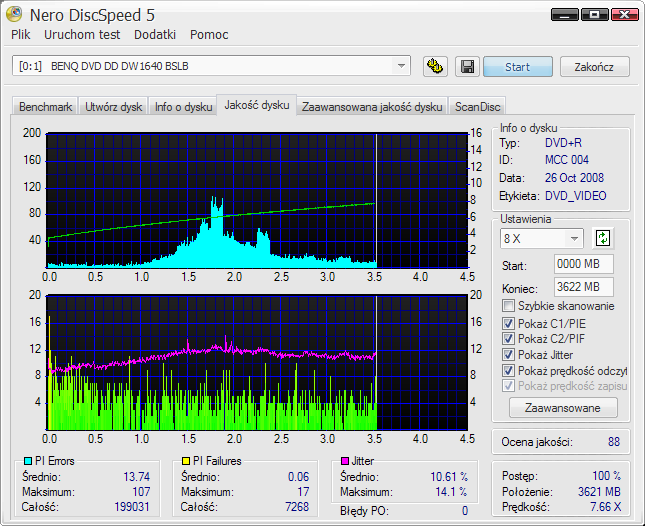Switch to the Benchmark tab

[x=45, y=107]
